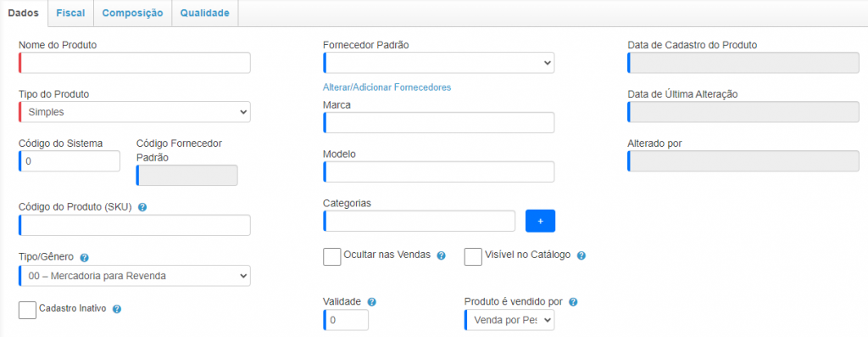Check the Visível no Catálogo checkbox
This screenshot has height=337, width=868.
(x=473, y=256)
